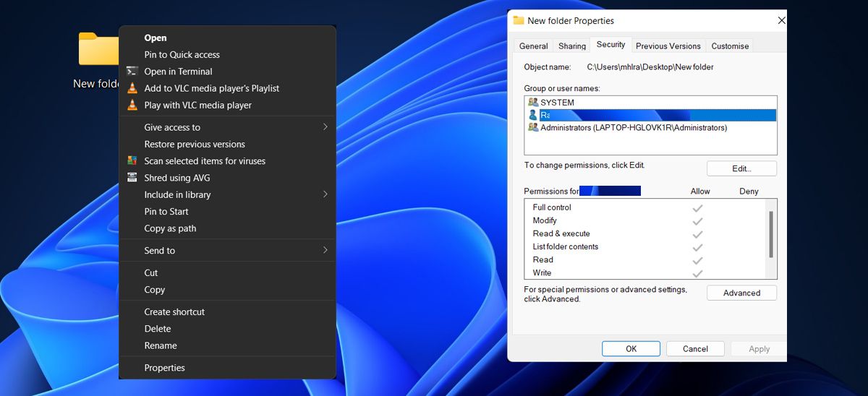Viewport: 868px width, 396px height.
Task: Click the New folder desktop icon
Action: [x=98, y=51]
